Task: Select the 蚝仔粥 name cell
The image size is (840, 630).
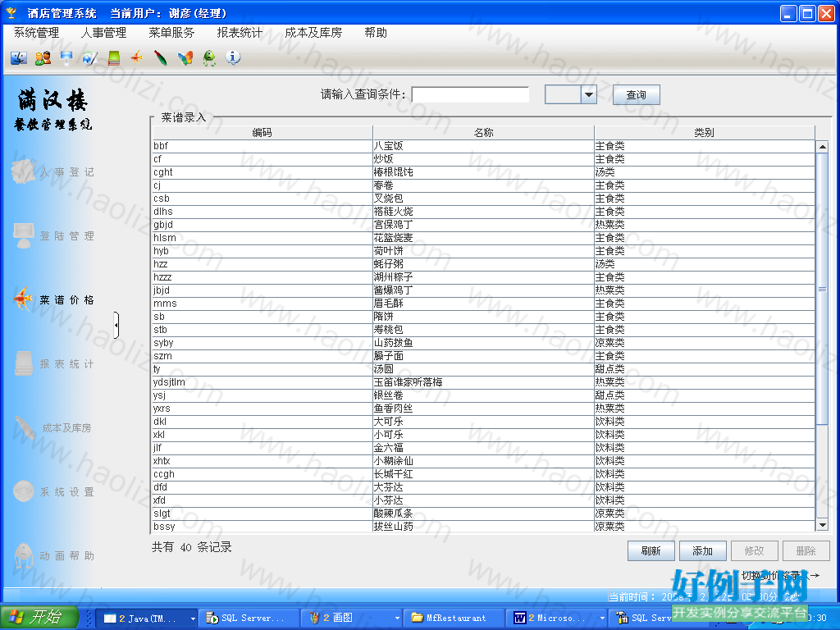Action: [483, 264]
